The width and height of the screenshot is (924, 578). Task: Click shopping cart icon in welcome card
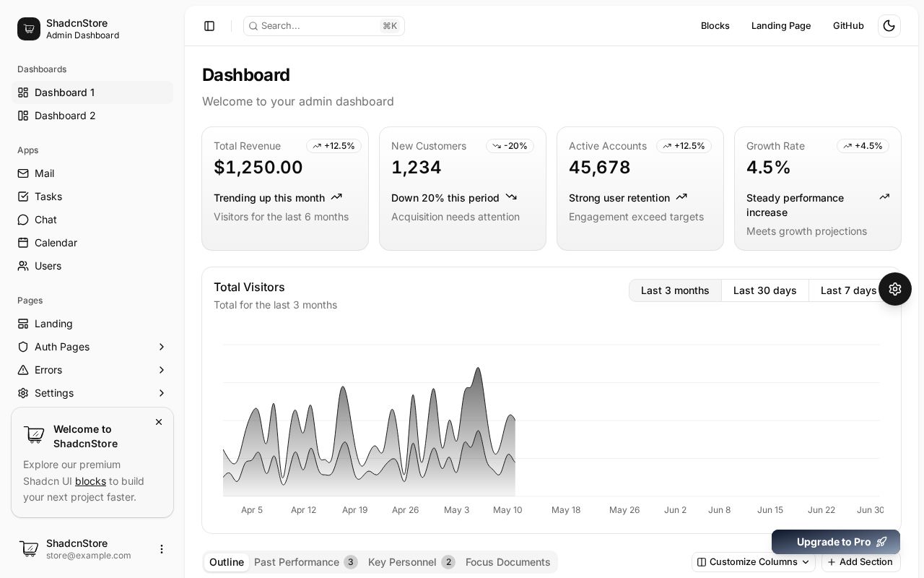[34, 434]
